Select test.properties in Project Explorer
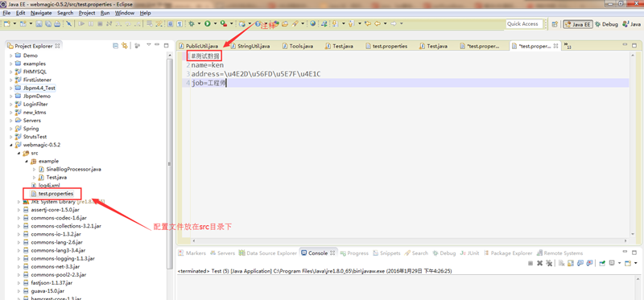The height and width of the screenshot is (300, 644). pos(56,193)
